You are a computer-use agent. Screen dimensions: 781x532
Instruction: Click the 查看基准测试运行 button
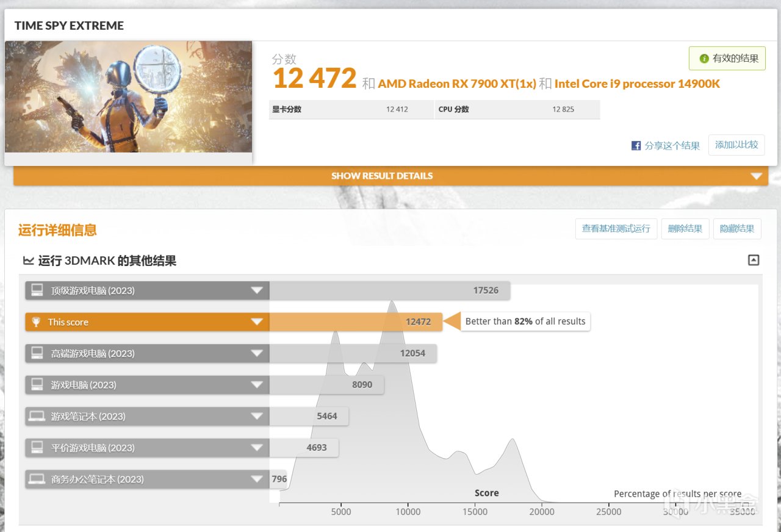coord(616,229)
